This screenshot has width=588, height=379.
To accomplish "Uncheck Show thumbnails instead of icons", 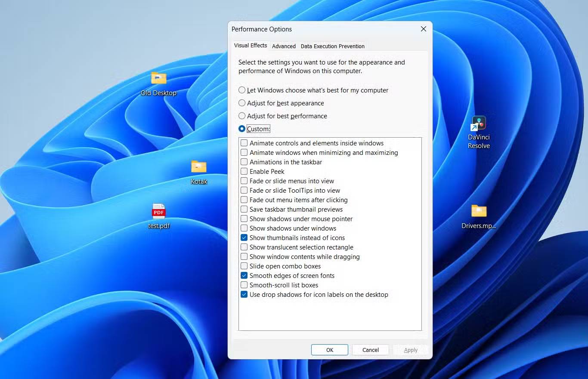I will click(x=244, y=237).
